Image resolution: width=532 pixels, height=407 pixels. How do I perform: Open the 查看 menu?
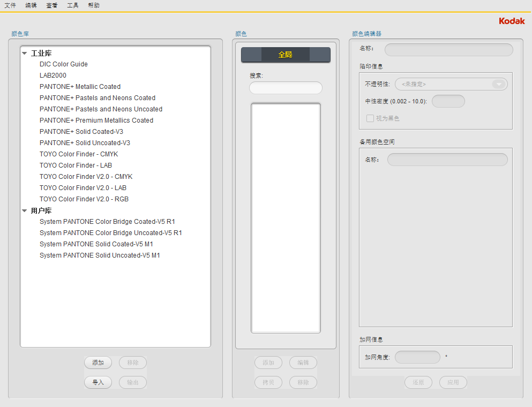click(52, 5)
